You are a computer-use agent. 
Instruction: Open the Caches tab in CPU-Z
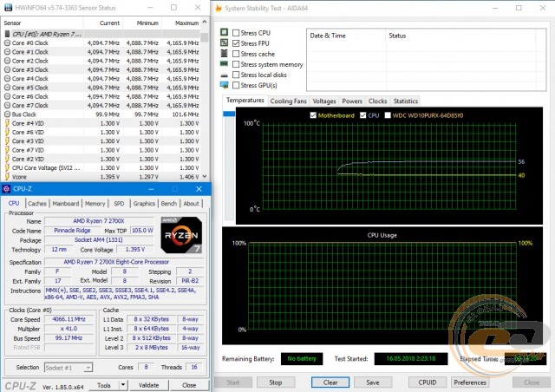pos(36,204)
